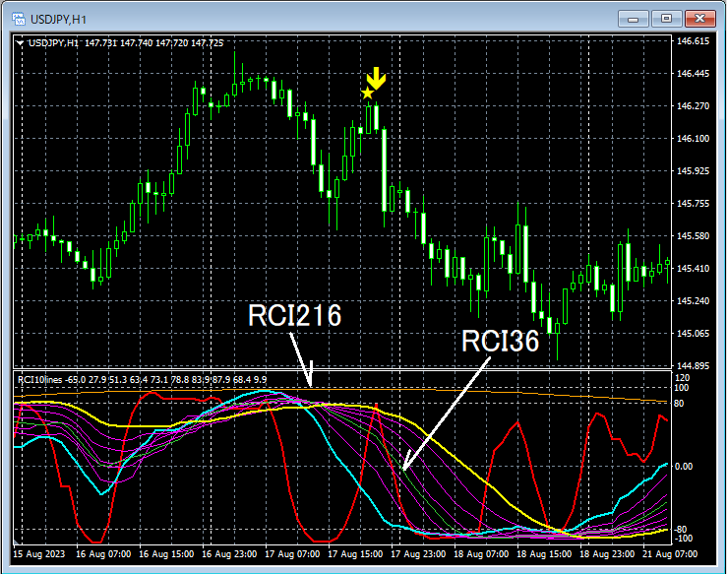Click indicator scale value -100
728x574 pixels.
click(683, 539)
